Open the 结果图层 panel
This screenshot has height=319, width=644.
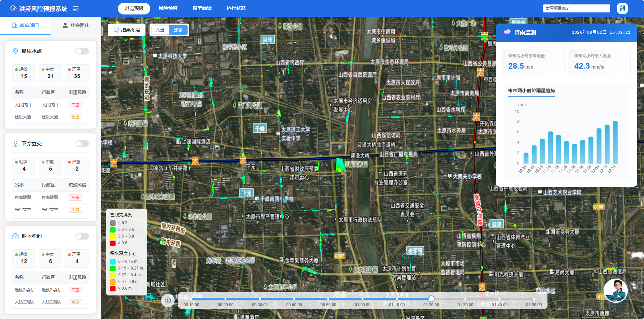[127, 30]
